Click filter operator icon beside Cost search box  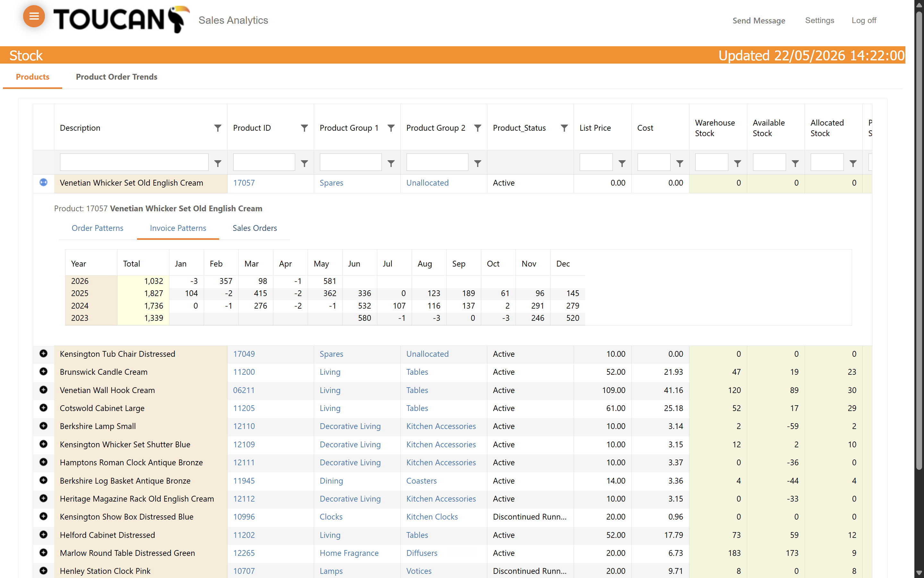680,163
